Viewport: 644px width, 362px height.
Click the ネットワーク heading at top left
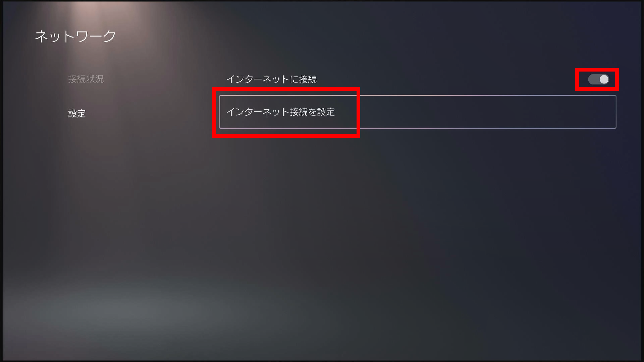[76, 36]
